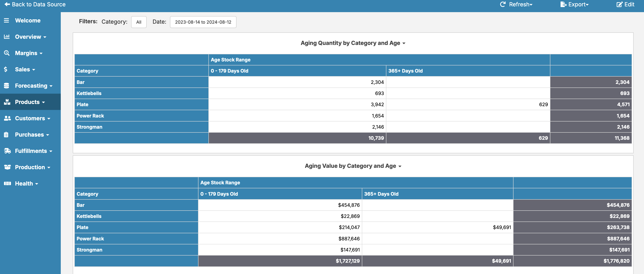Click the Forecasting database stack icon
This screenshot has width=644, height=274.
7,86
